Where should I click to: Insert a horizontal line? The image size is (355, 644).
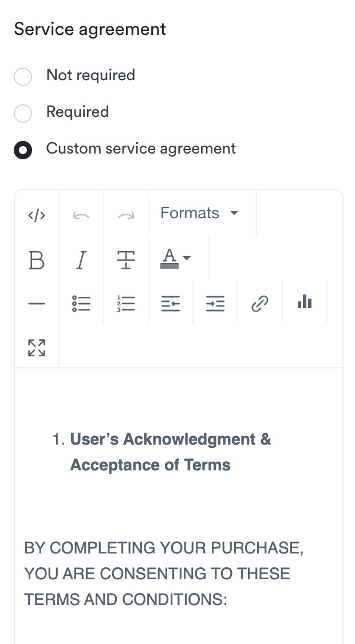click(37, 303)
